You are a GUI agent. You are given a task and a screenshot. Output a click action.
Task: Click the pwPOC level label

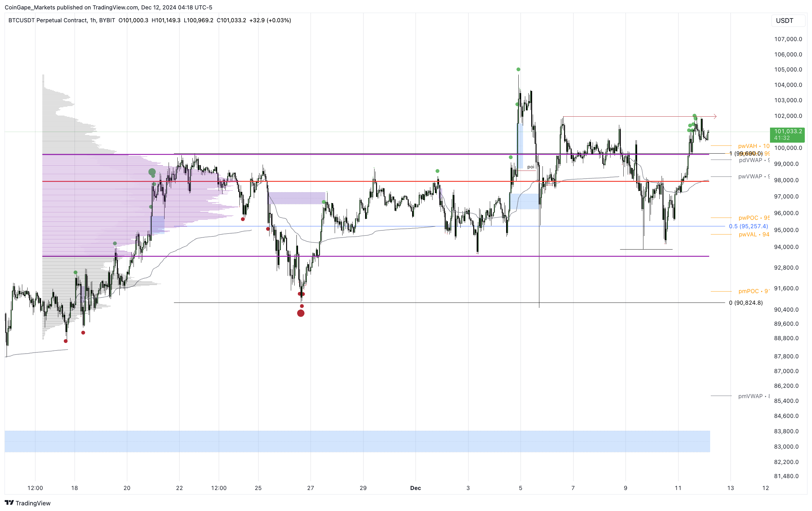pyautogui.click(x=754, y=218)
